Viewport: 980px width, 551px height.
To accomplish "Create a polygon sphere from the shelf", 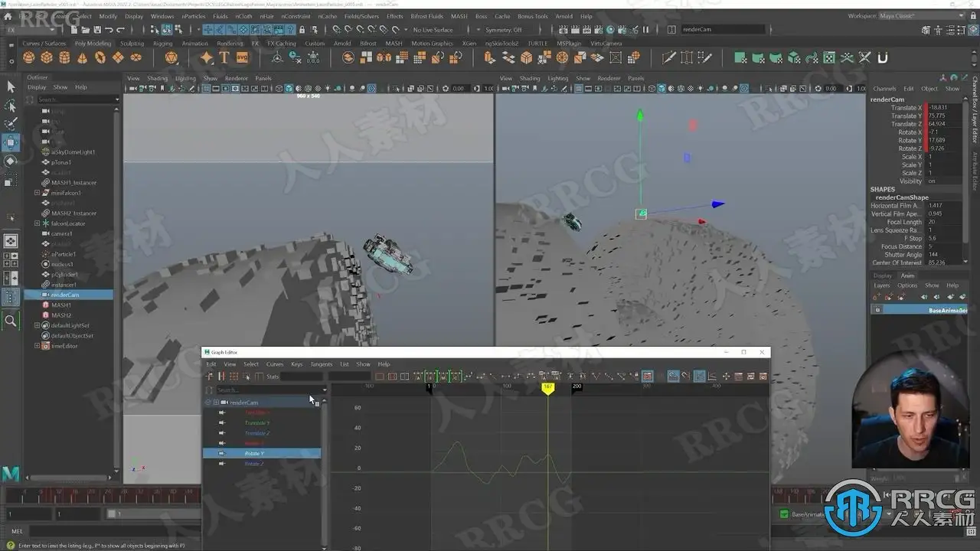I will [28, 58].
